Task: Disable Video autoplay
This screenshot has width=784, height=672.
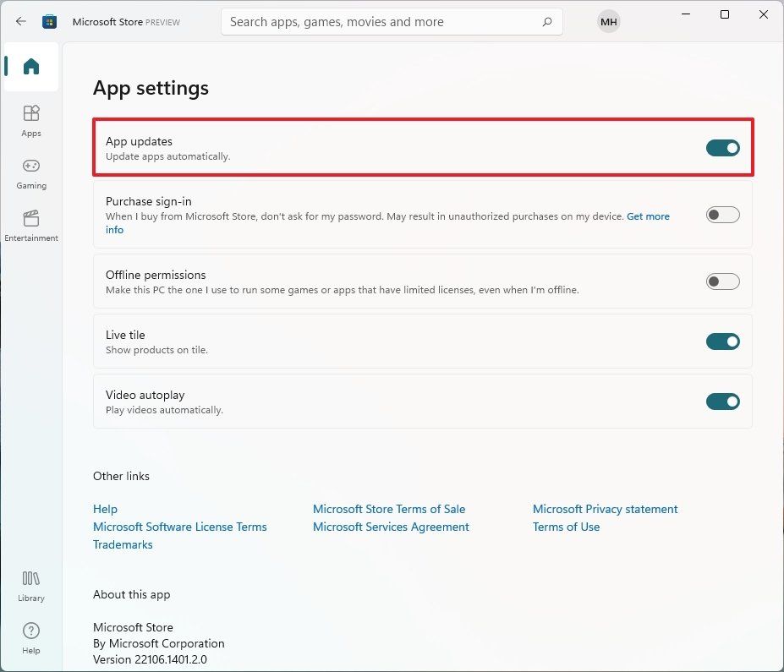Action: coord(722,402)
